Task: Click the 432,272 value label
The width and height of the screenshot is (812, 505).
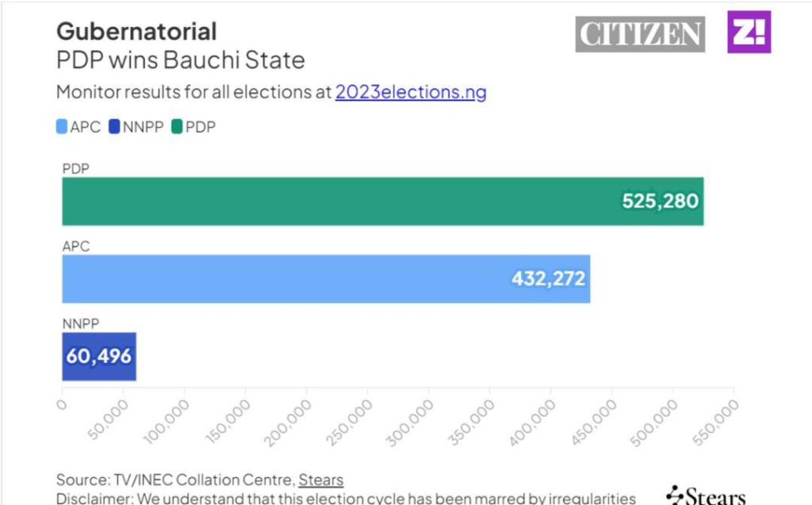Action: 547,279
